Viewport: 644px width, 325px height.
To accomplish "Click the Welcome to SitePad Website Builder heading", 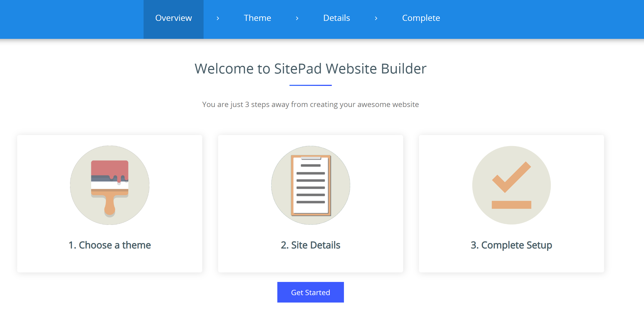I will 311,69.
